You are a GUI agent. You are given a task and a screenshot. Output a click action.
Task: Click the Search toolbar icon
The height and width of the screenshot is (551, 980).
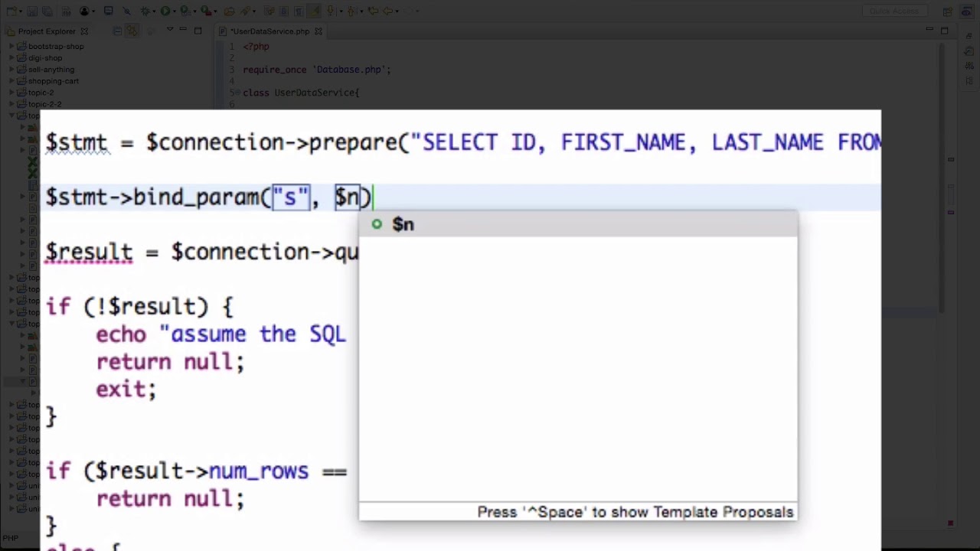[x=244, y=11]
